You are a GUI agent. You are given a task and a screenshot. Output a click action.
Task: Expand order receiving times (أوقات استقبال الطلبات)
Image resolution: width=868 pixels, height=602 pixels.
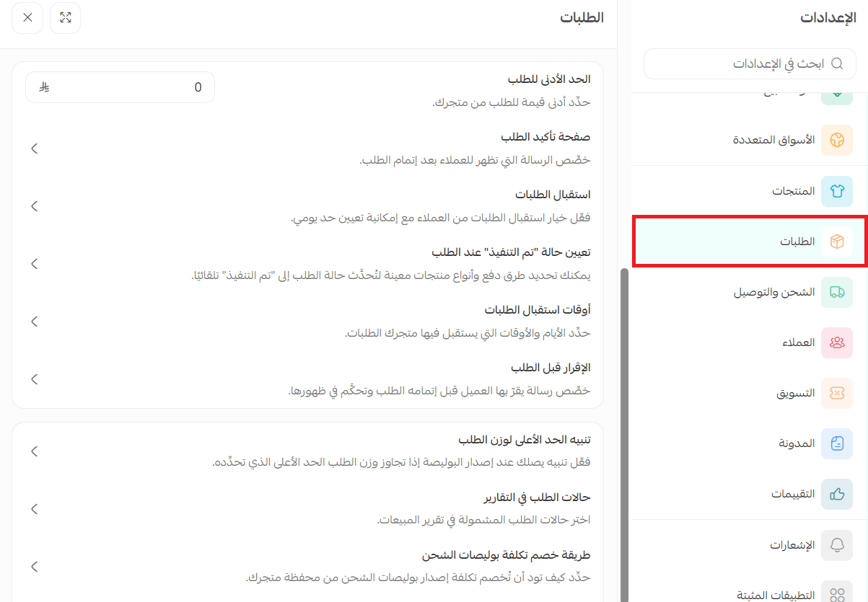pos(34,322)
